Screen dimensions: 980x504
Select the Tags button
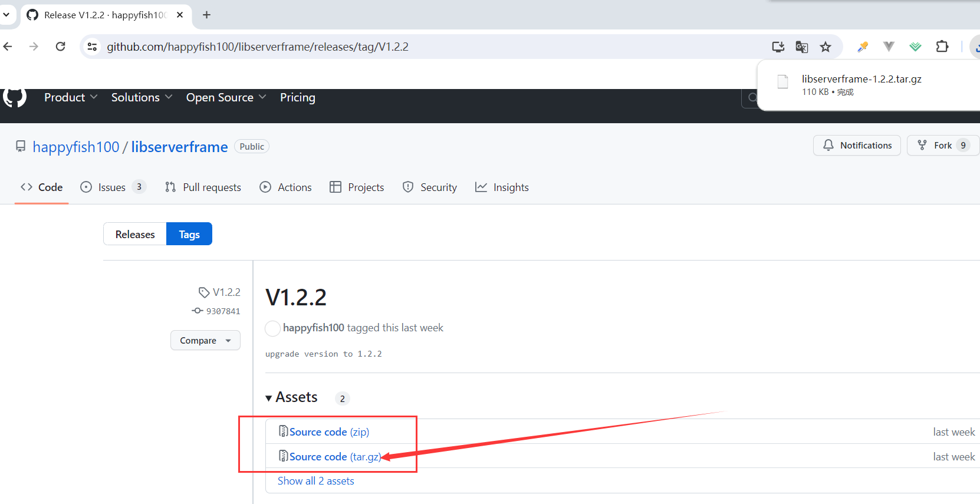(x=189, y=234)
